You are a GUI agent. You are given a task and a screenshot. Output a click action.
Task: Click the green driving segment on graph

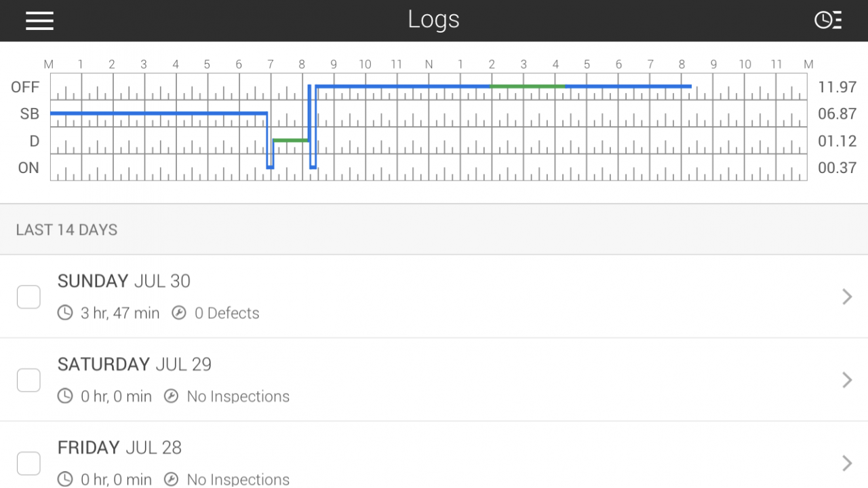291,140
